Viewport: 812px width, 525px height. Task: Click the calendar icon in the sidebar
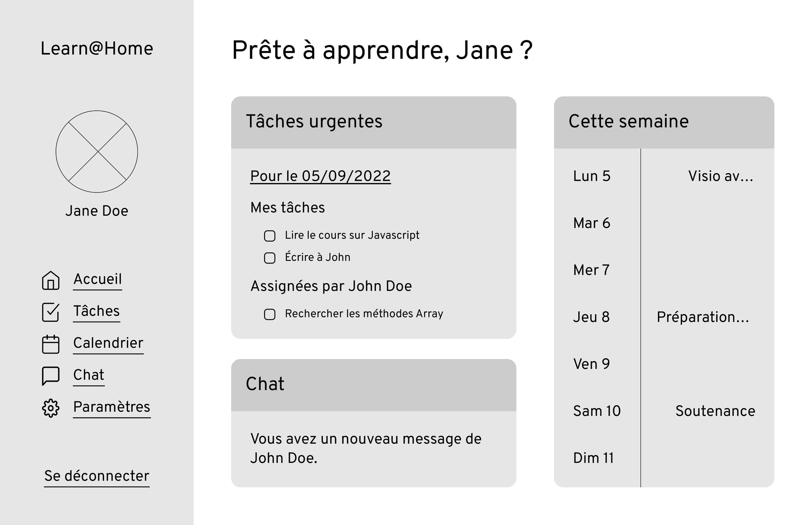51,344
